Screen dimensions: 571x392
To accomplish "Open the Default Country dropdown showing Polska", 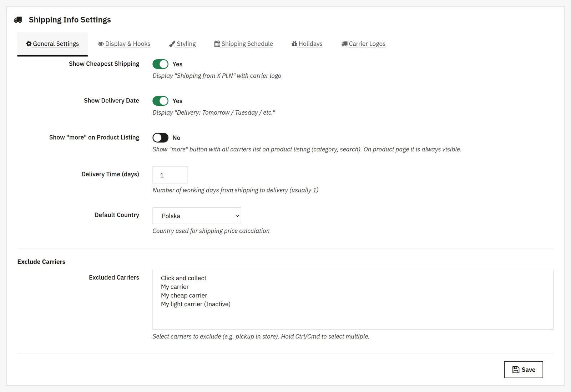I will pyautogui.click(x=197, y=216).
